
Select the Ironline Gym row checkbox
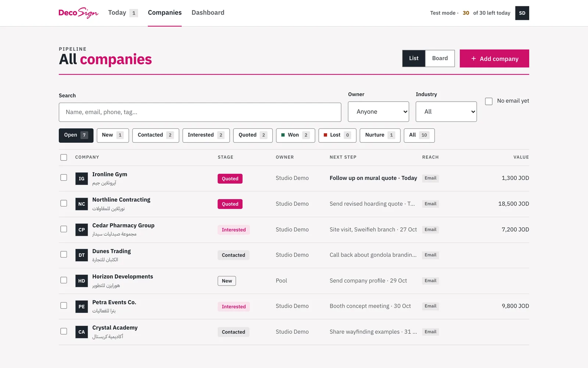[64, 177]
